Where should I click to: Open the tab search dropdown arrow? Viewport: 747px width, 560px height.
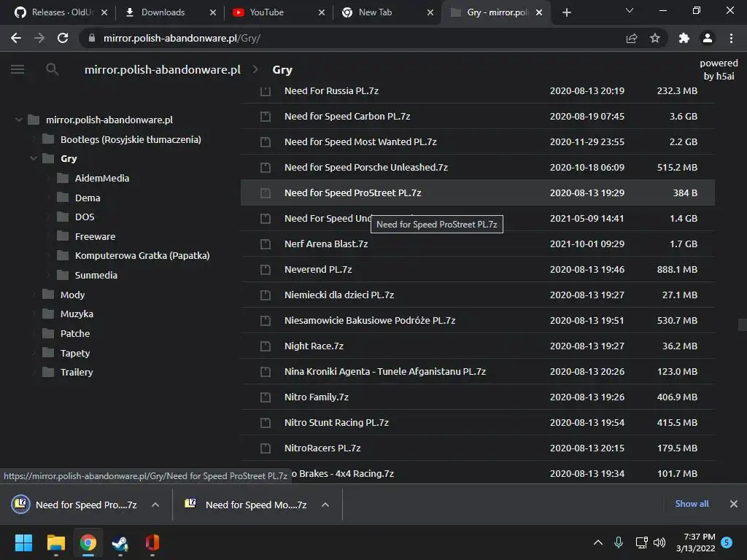[x=630, y=10]
